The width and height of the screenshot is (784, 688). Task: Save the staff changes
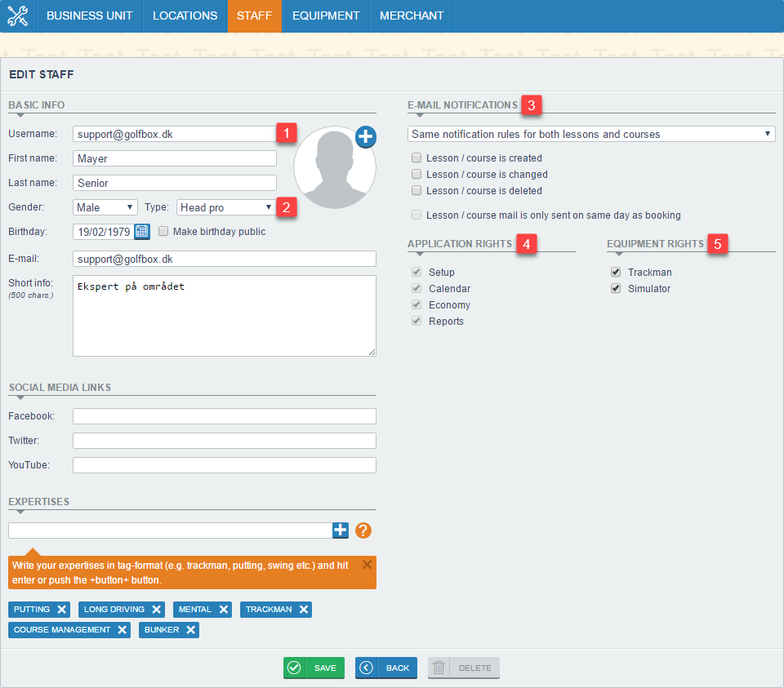coord(314,668)
